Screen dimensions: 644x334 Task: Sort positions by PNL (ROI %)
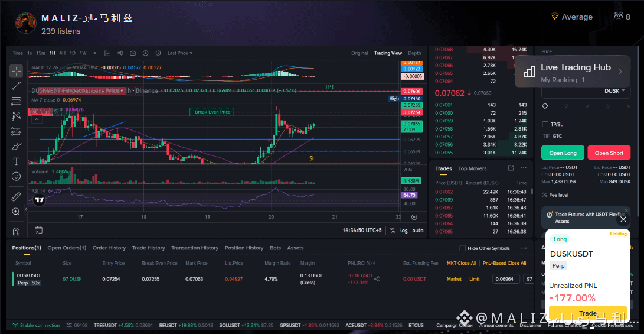(361, 263)
